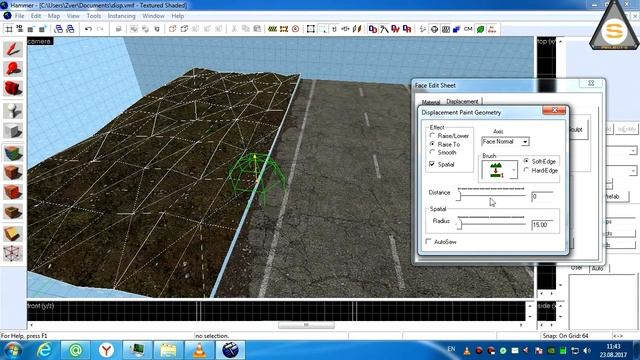Open the Tools menu

pyautogui.click(x=93, y=16)
